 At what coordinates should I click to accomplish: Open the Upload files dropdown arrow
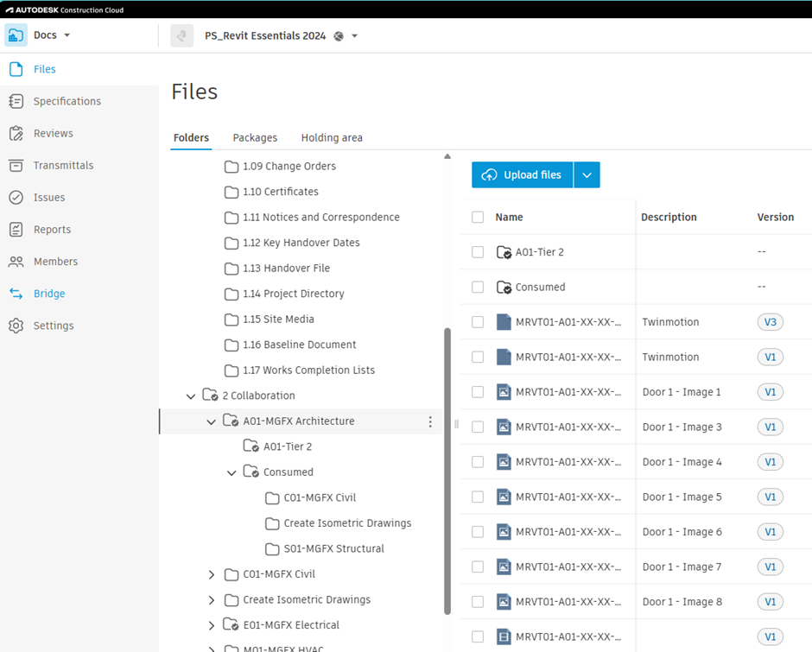click(587, 175)
